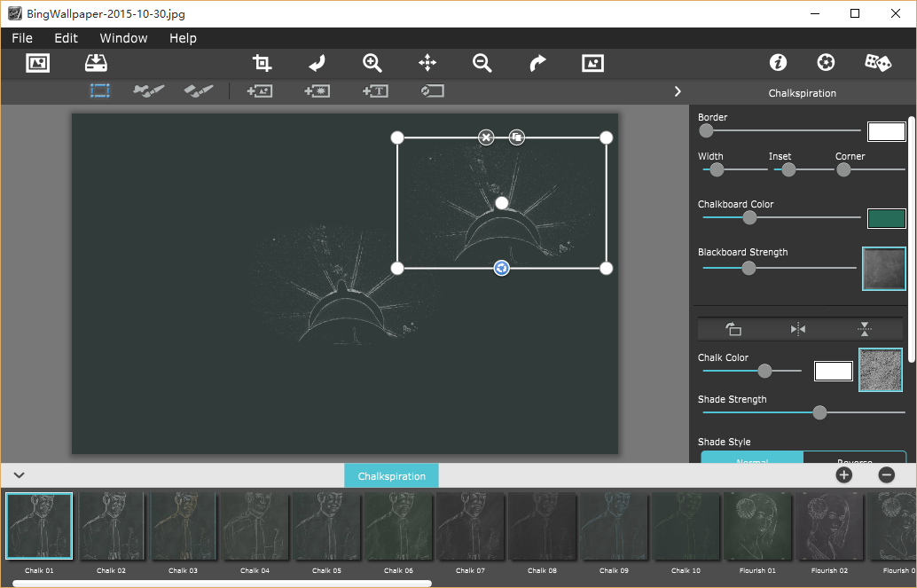The height and width of the screenshot is (588, 917).
Task: Click the flip horizontal icon
Action: click(798, 329)
